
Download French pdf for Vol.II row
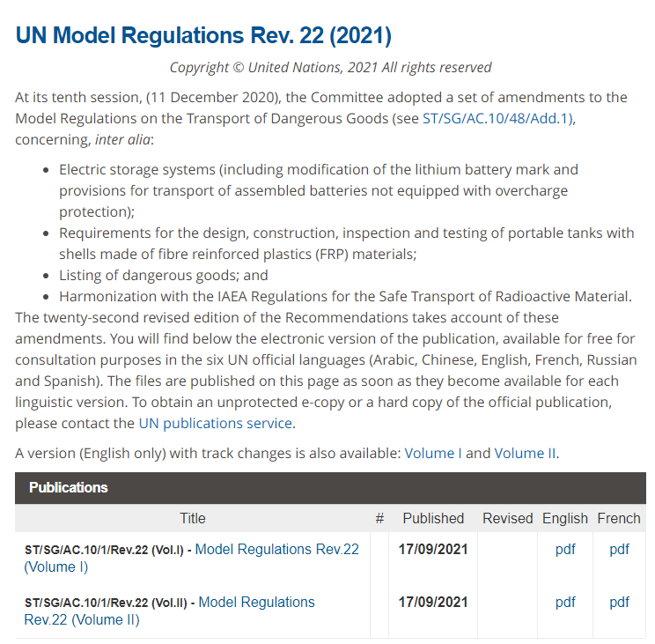[619, 603]
